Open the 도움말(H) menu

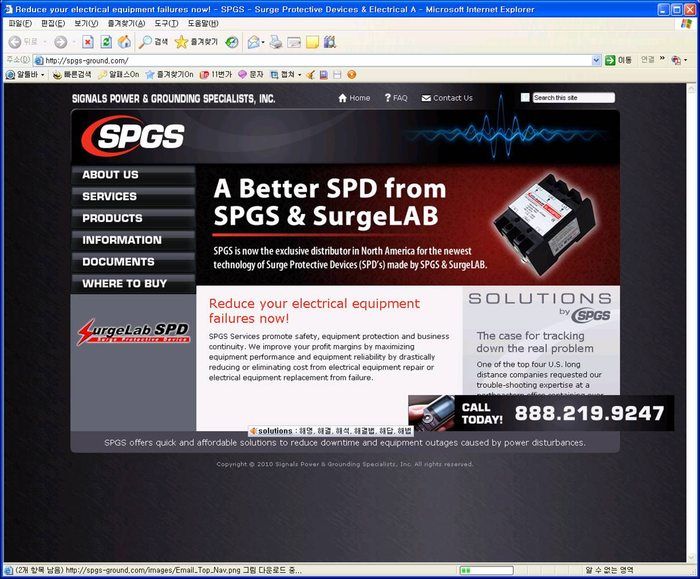pos(203,23)
